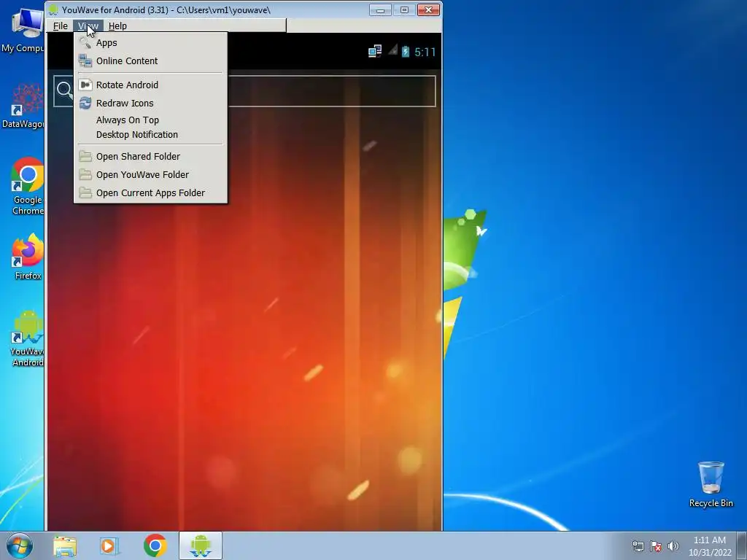
Task: Click the Show Desktop button
Action: point(742,545)
